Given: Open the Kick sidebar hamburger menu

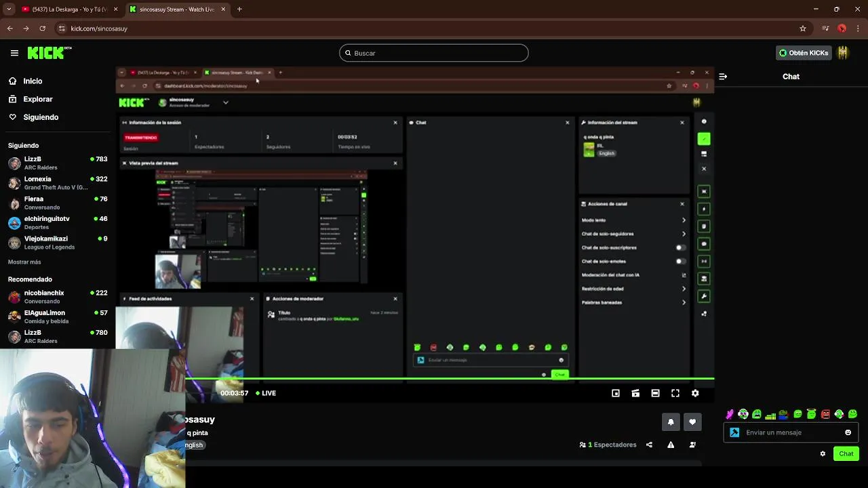Looking at the screenshot, I should (14, 53).
